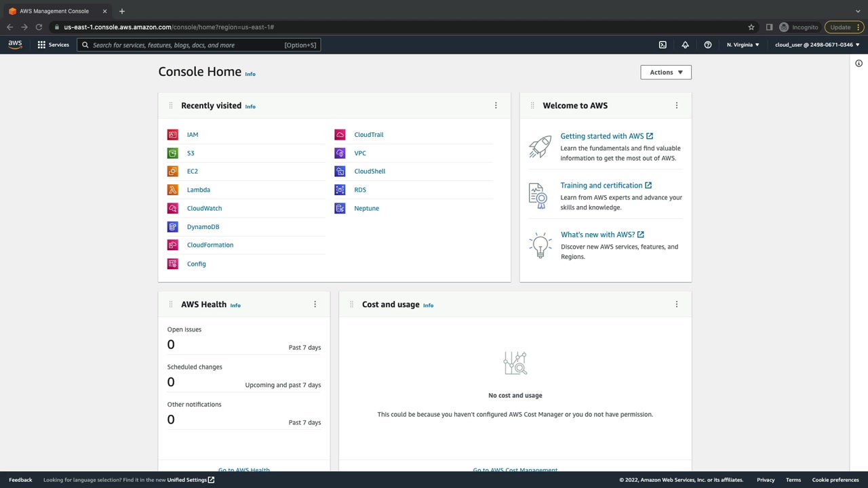Open the DynamoDB service icon
Image resolution: width=868 pixels, height=488 pixels.
pos(173,227)
